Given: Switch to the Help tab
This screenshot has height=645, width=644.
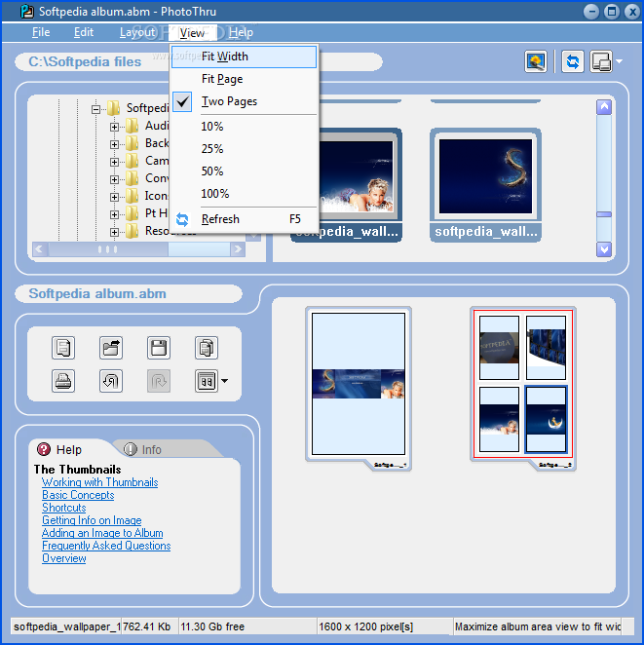Looking at the screenshot, I should [69, 449].
